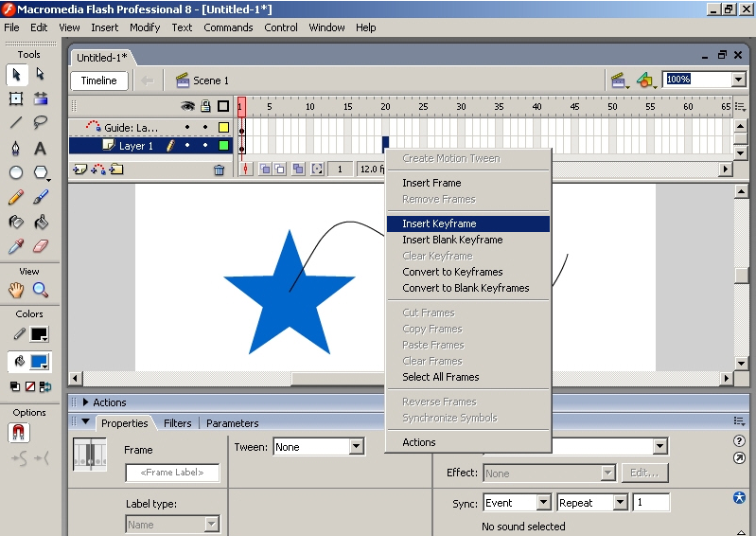
Task: Open the Edit Symbols menu
Action: pyautogui.click(x=646, y=80)
